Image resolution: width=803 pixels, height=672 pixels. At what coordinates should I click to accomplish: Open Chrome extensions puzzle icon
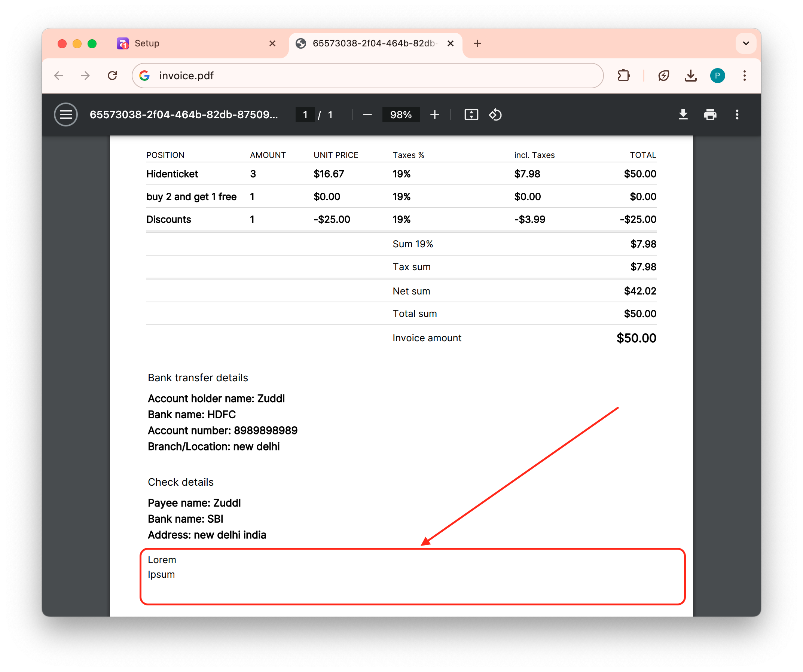(624, 76)
